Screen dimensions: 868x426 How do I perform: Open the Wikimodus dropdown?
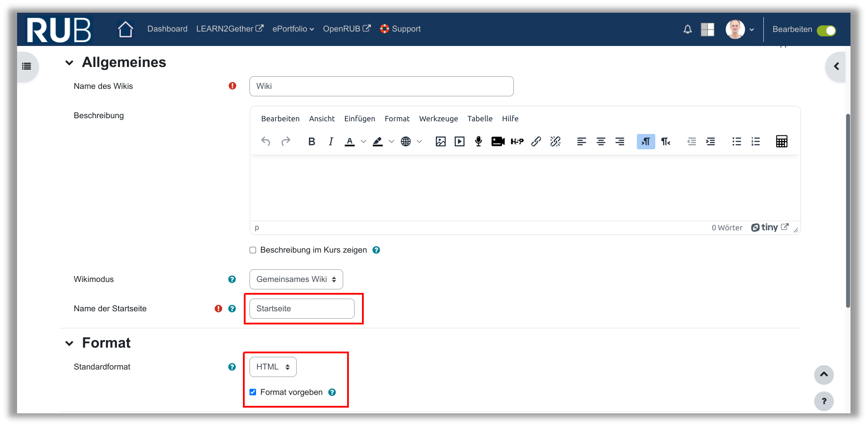click(296, 279)
